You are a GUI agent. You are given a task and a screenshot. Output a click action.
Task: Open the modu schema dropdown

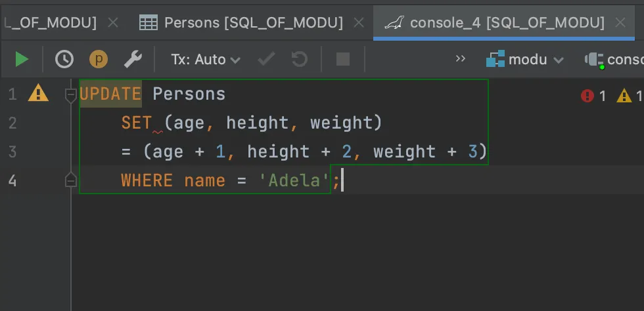(525, 60)
